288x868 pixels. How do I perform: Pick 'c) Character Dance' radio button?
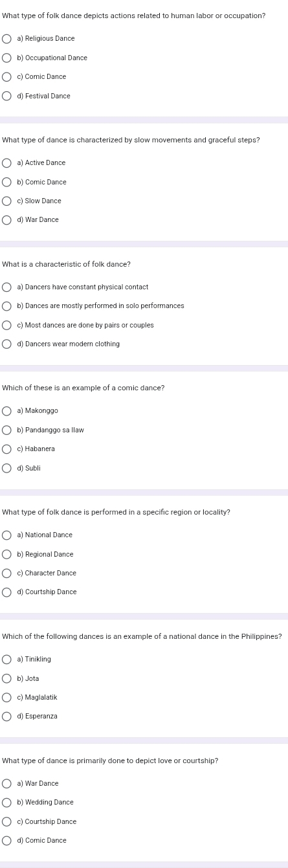point(7,573)
